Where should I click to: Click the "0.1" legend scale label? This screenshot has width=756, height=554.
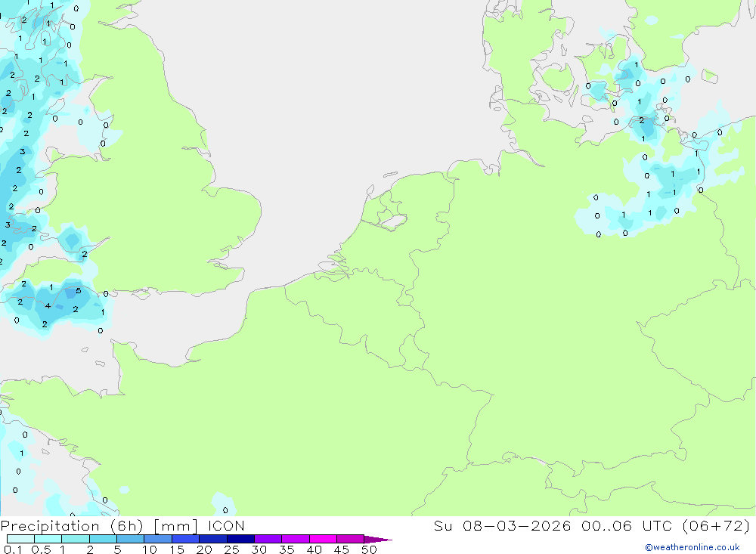13,549
